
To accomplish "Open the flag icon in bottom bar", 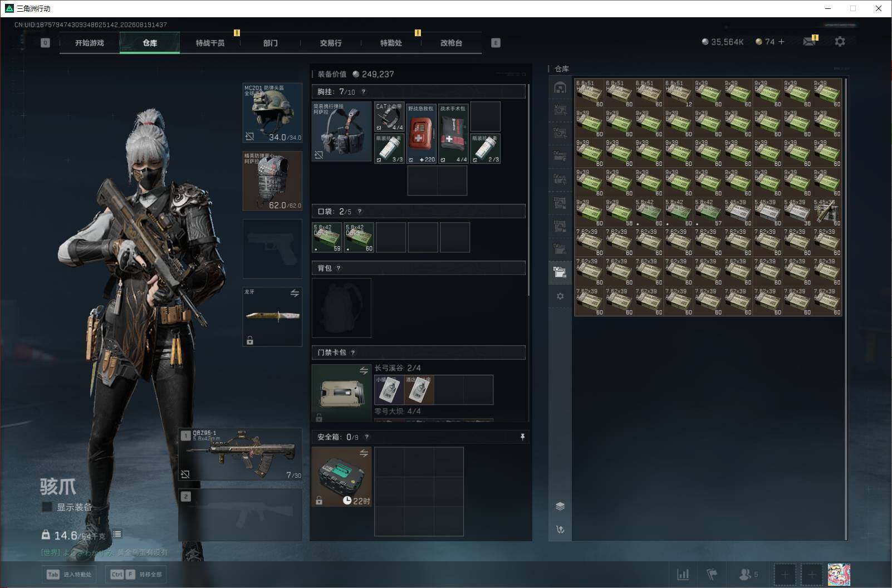I will (x=712, y=574).
